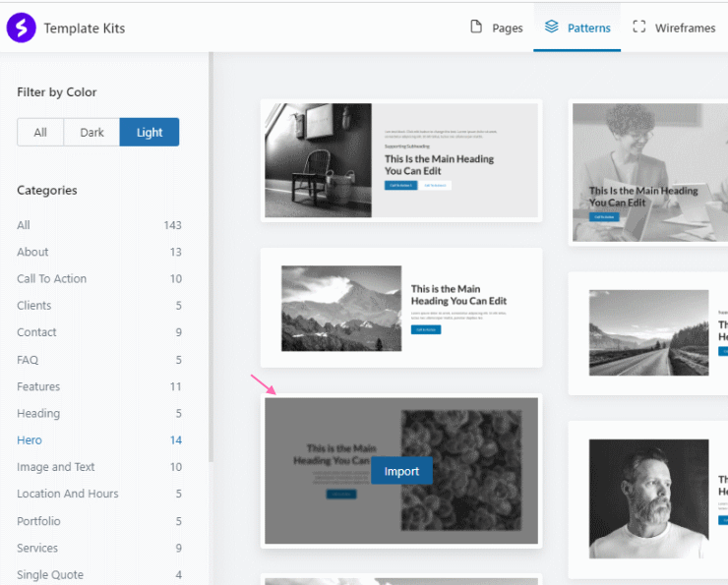
Task: Filter by Heading category
Action: click(99, 413)
